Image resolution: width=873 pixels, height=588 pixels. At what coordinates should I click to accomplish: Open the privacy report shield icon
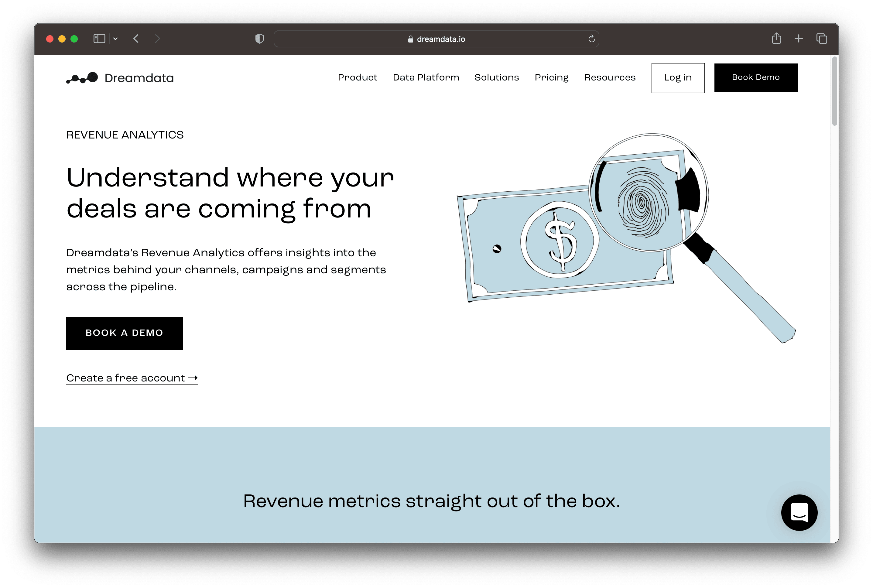[259, 39]
